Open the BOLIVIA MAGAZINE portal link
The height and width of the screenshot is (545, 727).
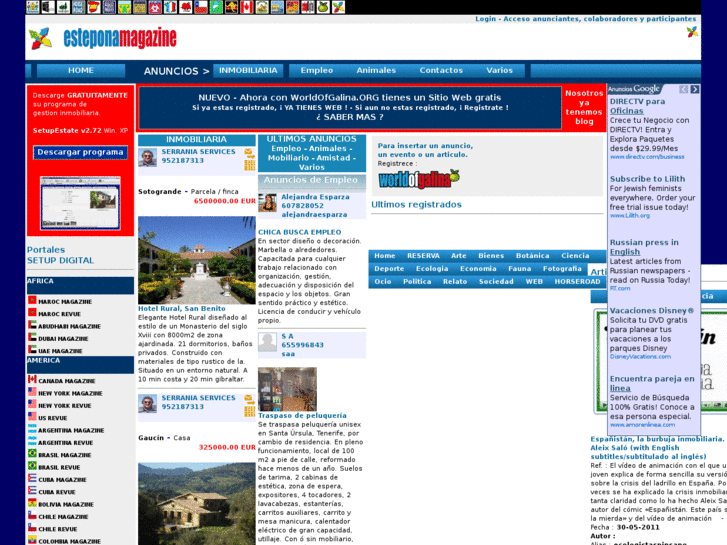[66, 505]
